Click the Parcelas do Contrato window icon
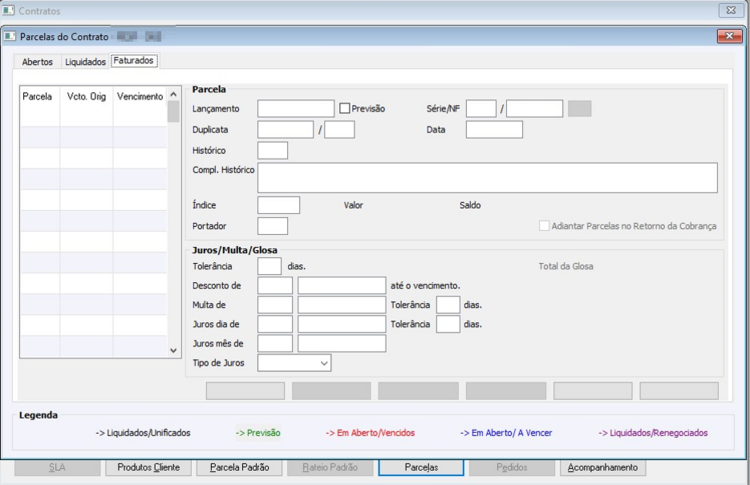This screenshot has width=750, height=485. 10,36
